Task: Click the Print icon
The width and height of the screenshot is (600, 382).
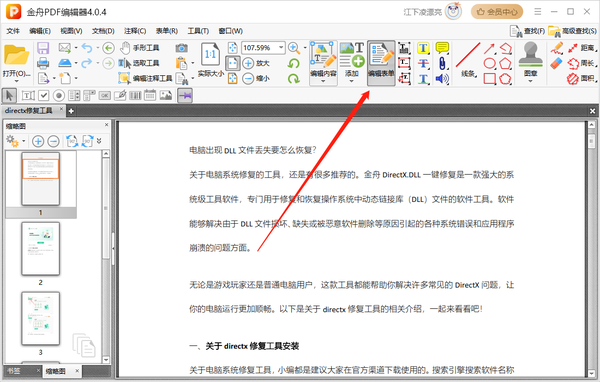Action: (43, 63)
